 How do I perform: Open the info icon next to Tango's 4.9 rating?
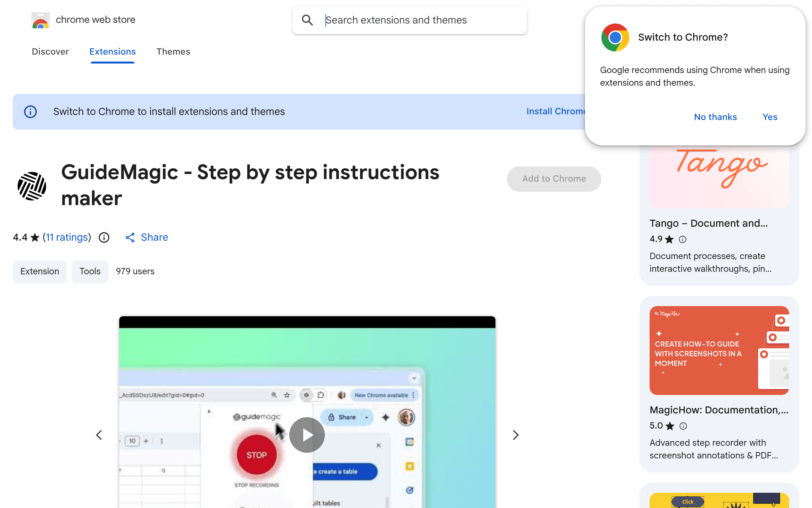tap(683, 239)
